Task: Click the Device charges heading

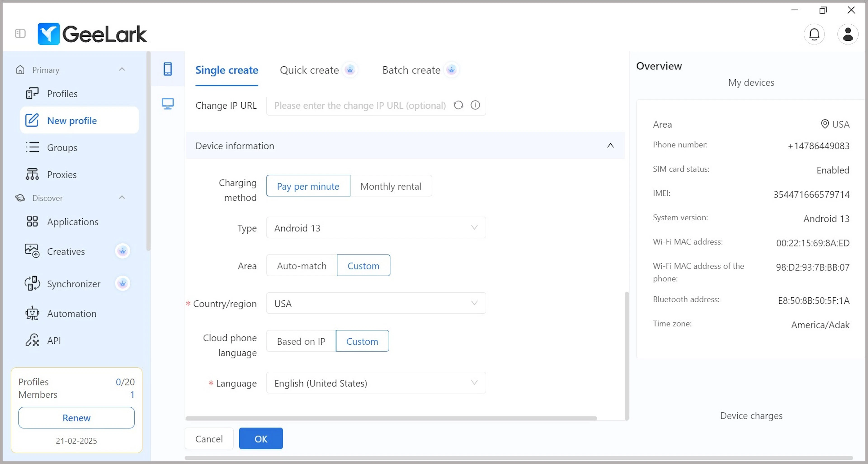Action: point(751,415)
